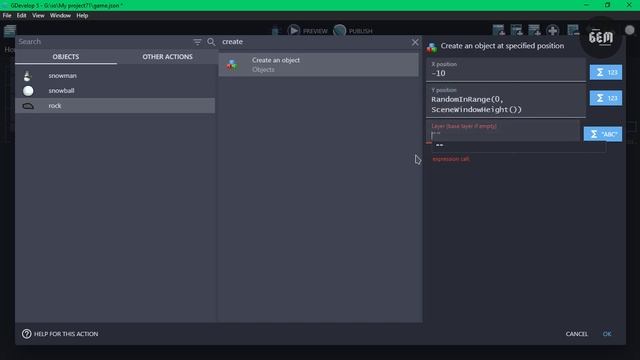Edit the Y position expression field
The width and height of the screenshot is (640, 360).
click(506, 101)
